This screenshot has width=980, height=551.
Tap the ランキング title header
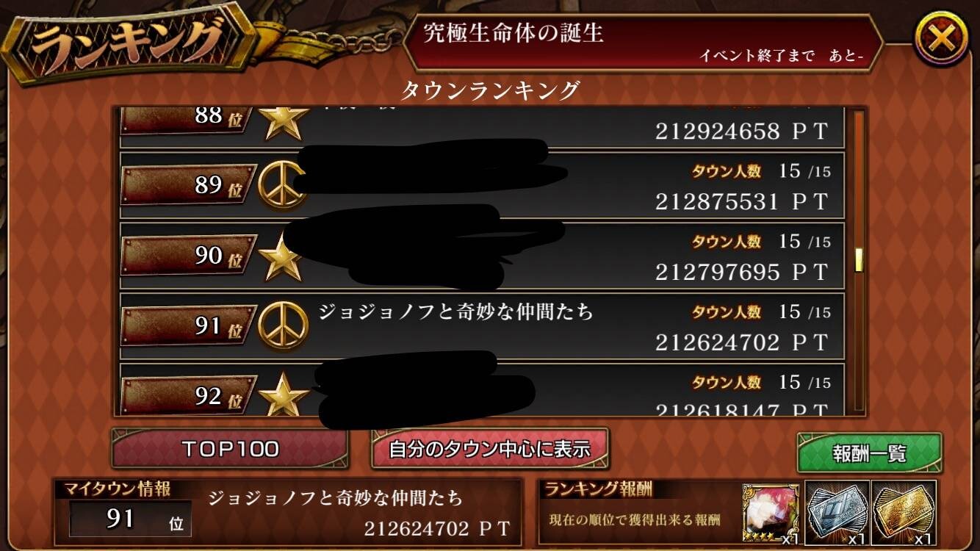[129, 43]
